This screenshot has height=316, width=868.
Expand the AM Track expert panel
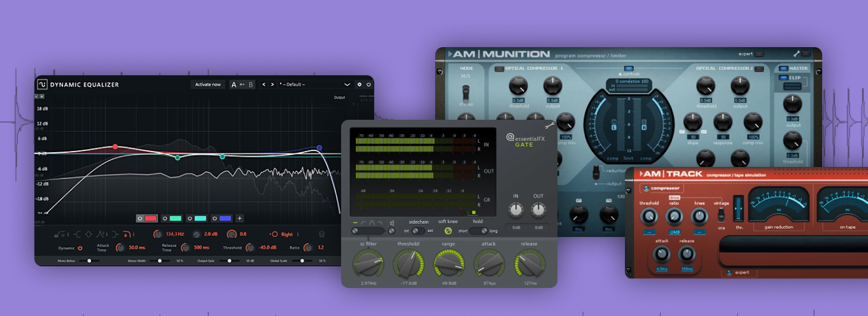[x=728, y=273]
